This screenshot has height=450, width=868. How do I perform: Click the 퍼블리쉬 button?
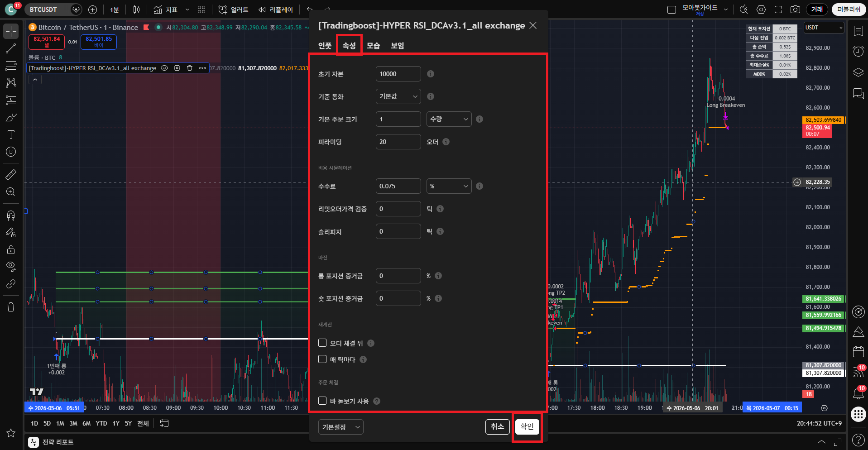pos(849,10)
